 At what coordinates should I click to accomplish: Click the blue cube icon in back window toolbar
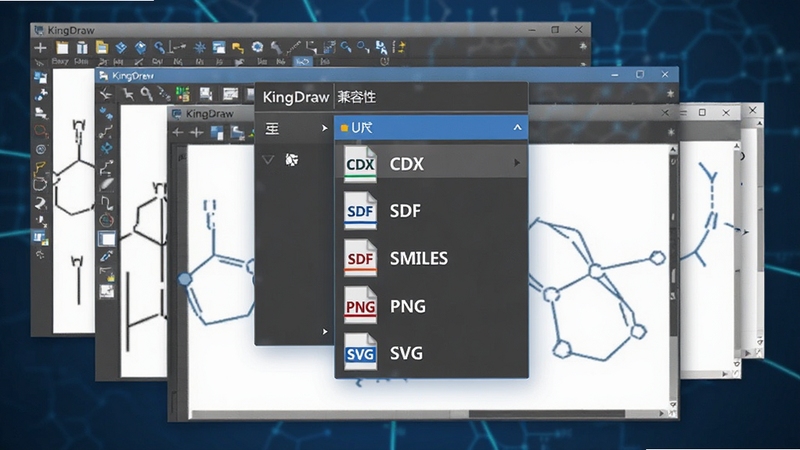(141, 48)
